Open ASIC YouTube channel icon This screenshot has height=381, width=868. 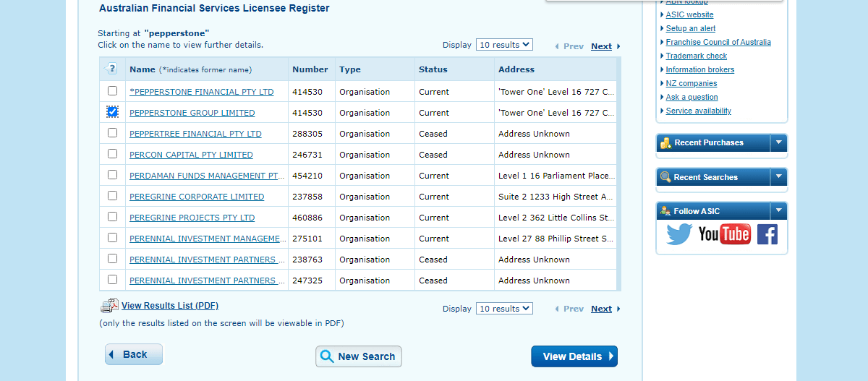point(724,234)
